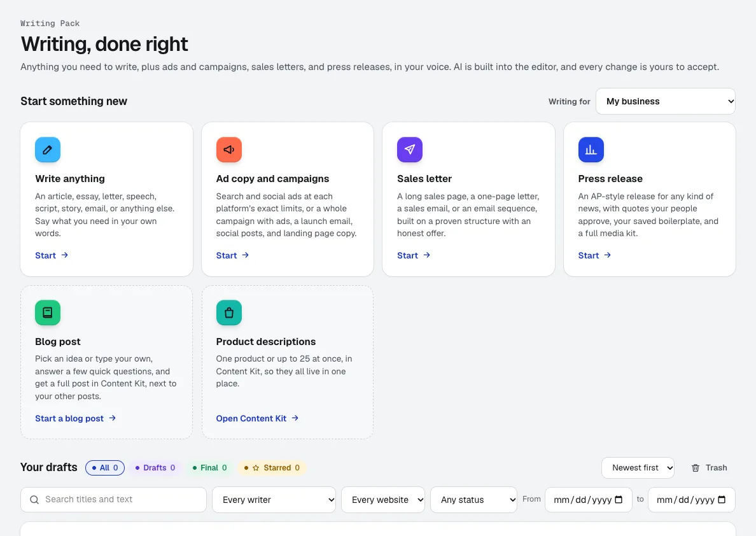Viewport: 756px width, 536px height.
Task: Click the Press release card heading
Action: pos(610,179)
